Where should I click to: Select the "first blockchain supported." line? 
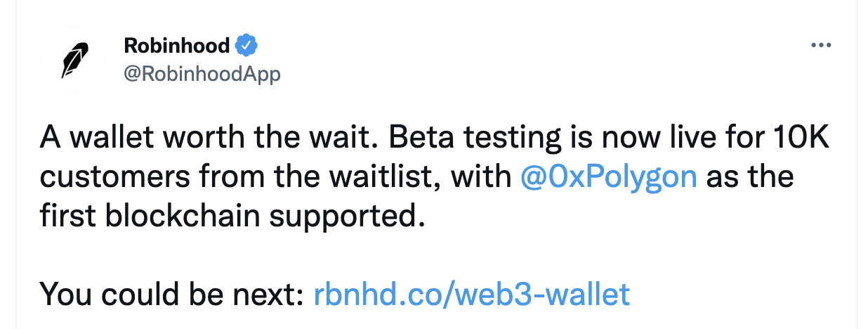[x=232, y=217]
